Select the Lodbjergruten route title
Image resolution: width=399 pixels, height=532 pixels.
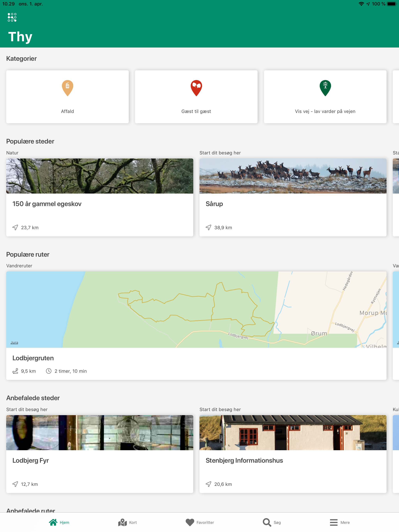(x=33, y=358)
